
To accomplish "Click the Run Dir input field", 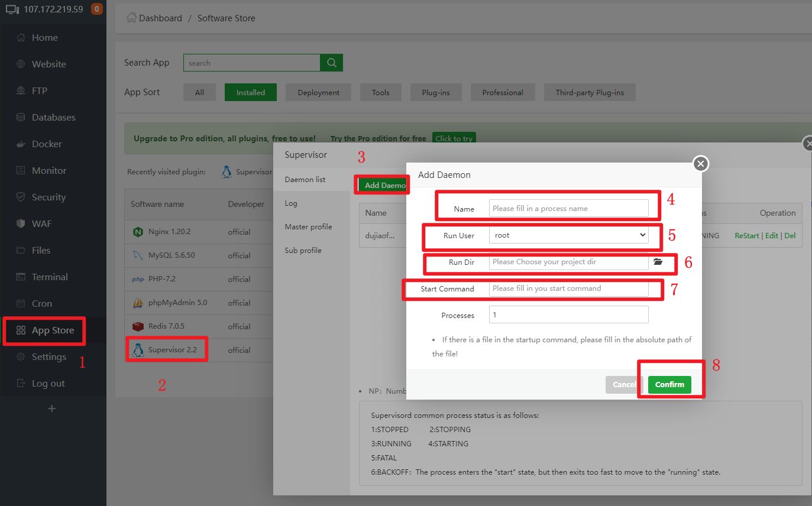I will click(x=569, y=261).
